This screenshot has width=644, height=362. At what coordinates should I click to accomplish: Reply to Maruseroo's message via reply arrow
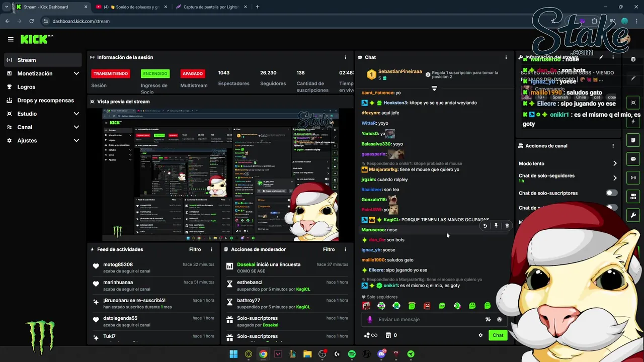[485, 226]
